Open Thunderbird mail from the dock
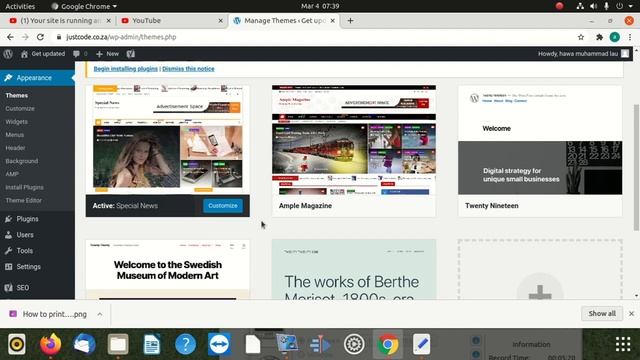640x360 pixels. tap(84, 344)
